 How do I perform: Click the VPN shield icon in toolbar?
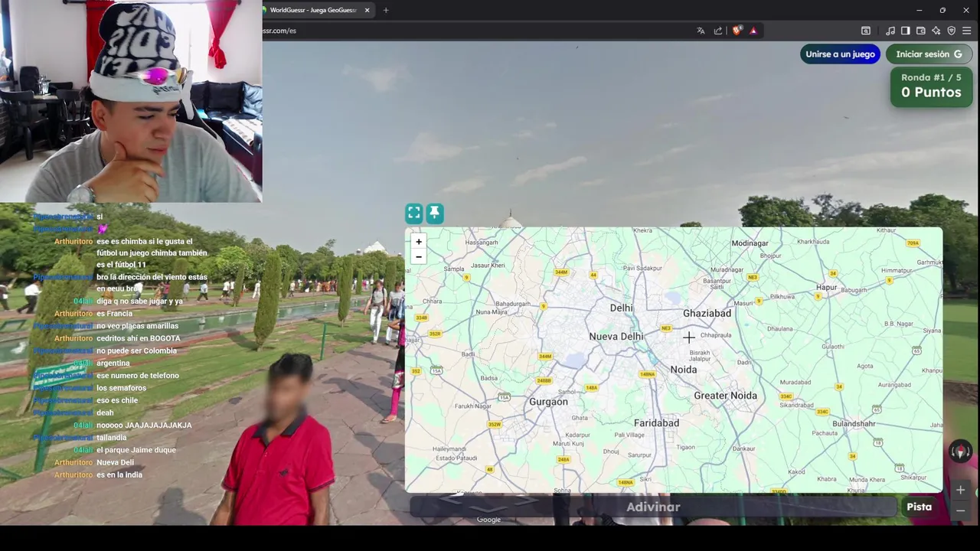point(951,31)
